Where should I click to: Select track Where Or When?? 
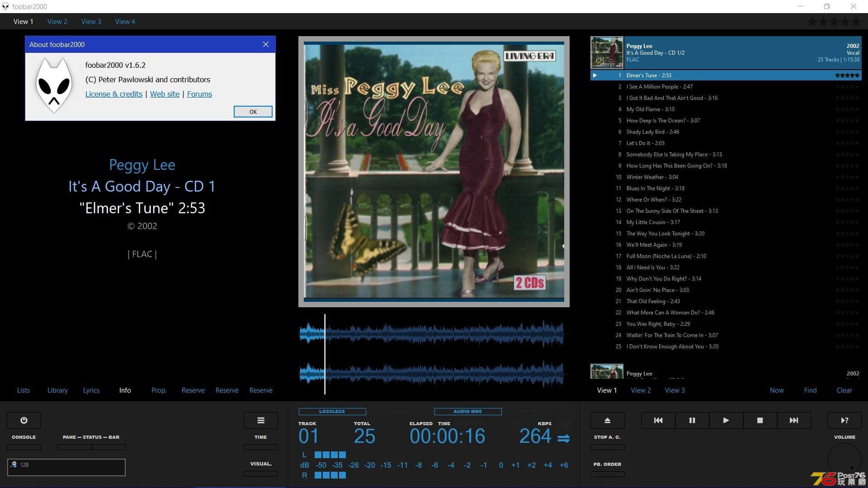coord(726,200)
